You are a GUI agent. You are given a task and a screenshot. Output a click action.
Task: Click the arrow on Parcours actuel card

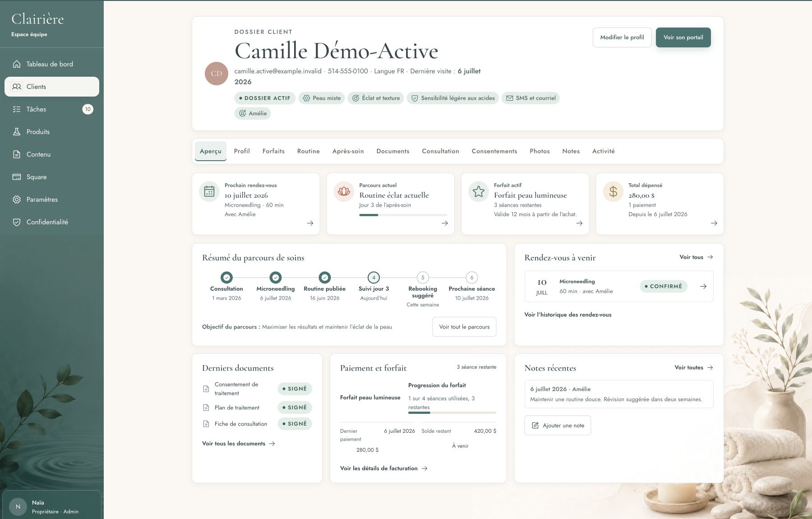pyautogui.click(x=445, y=223)
